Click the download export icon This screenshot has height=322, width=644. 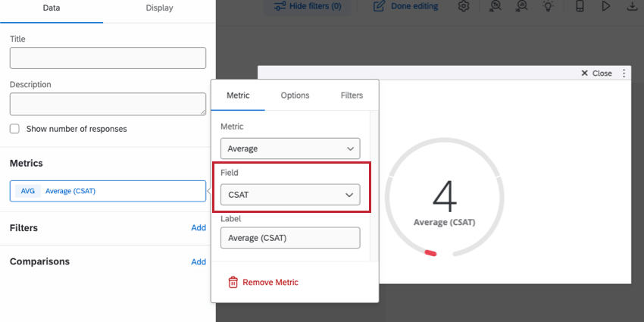pyautogui.click(x=632, y=6)
